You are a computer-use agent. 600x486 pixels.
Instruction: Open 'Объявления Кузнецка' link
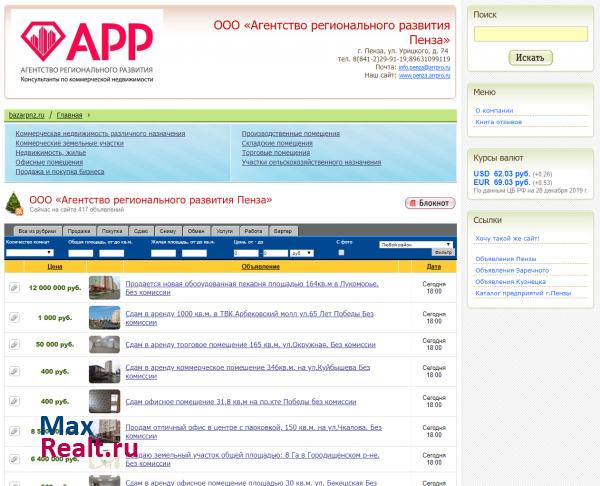point(510,282)
